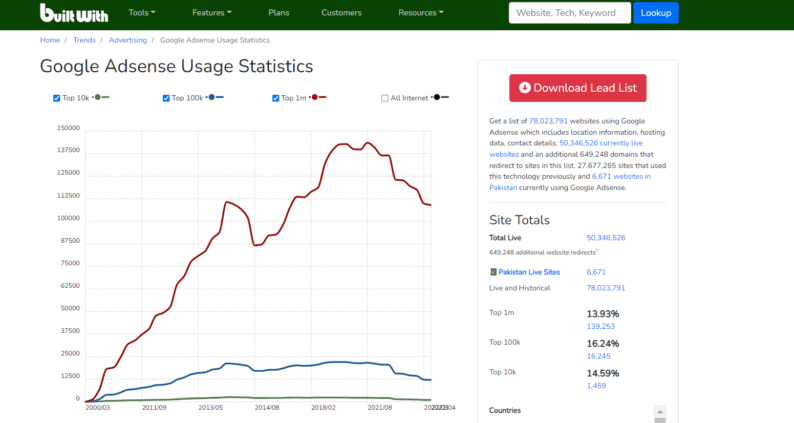Enable the All Internet checkbox
This screenshot has height=423, width=794.
385,98
